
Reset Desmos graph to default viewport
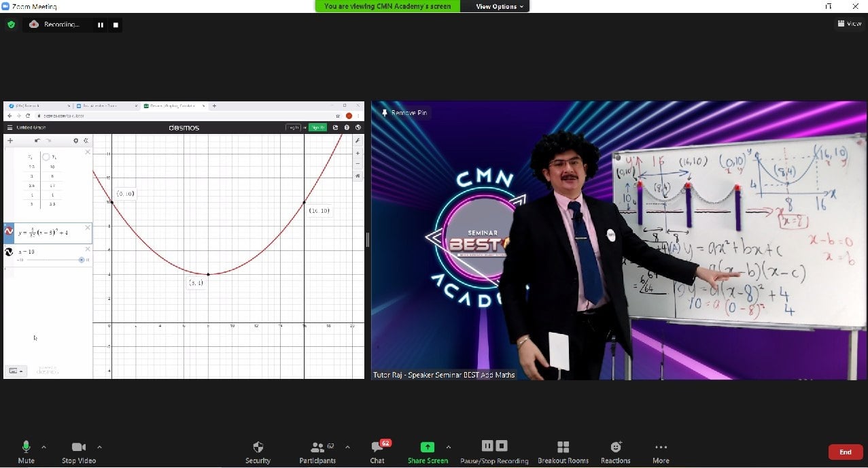coord(358,175)
